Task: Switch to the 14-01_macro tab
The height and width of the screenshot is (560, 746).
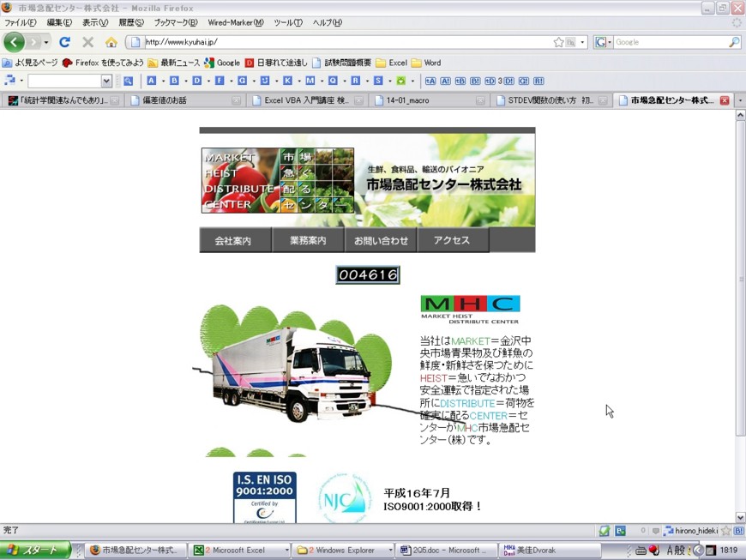Action: [430, 100]
